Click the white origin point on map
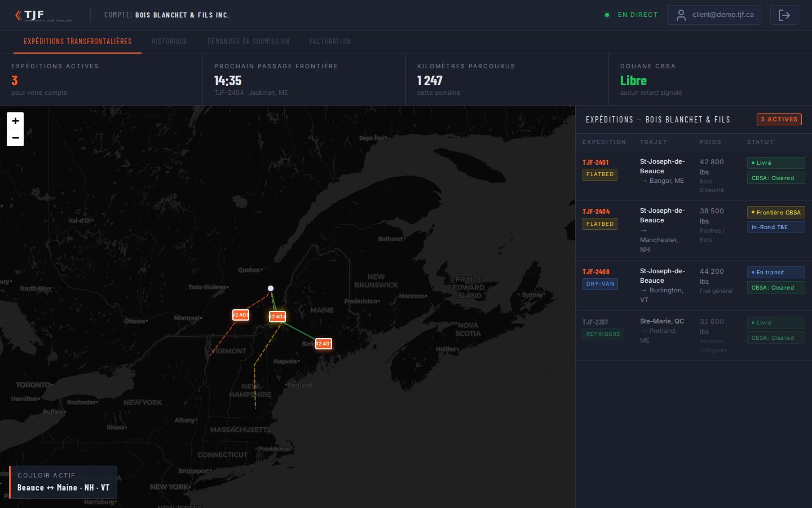812x508 pixels. tap(271, 288)
